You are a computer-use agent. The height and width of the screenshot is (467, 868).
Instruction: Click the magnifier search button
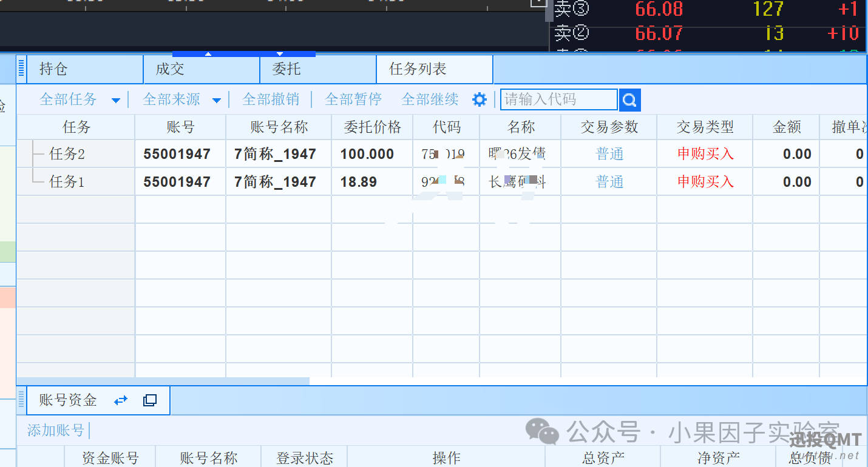(x=630, y=100)
